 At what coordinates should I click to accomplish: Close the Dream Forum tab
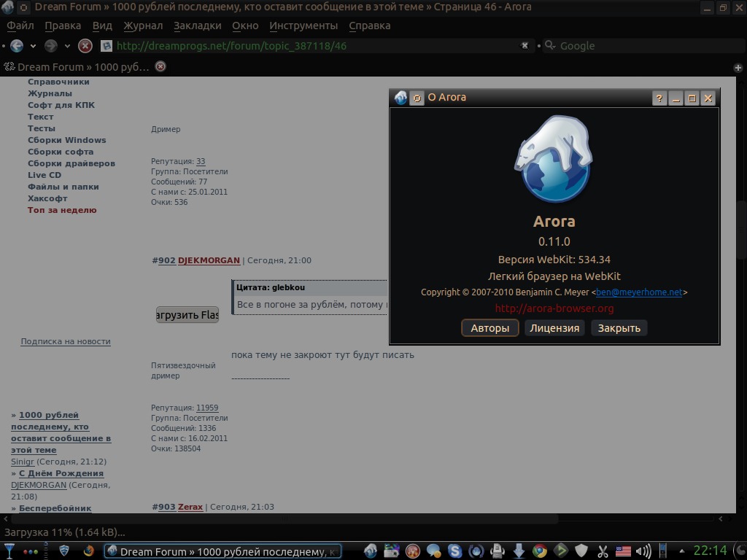(x=161, y=66)
